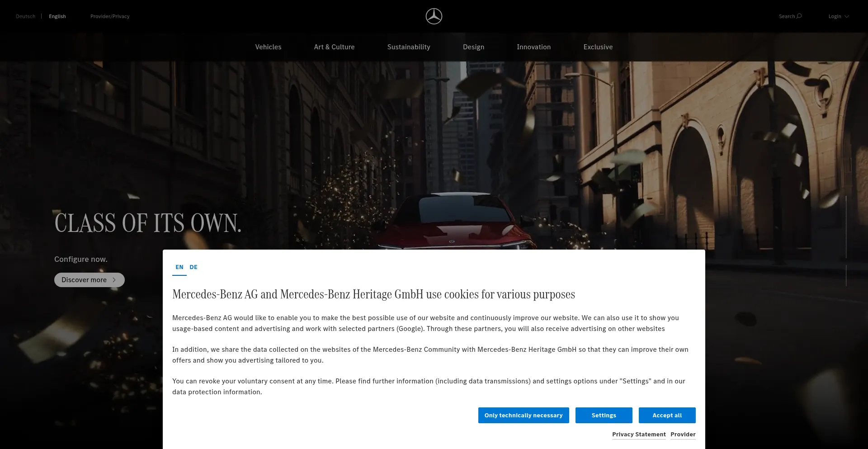The height and width of the screenshot is (449, 868).
Task: Switch site language to Deutsch
Action: tap(25, 16)
